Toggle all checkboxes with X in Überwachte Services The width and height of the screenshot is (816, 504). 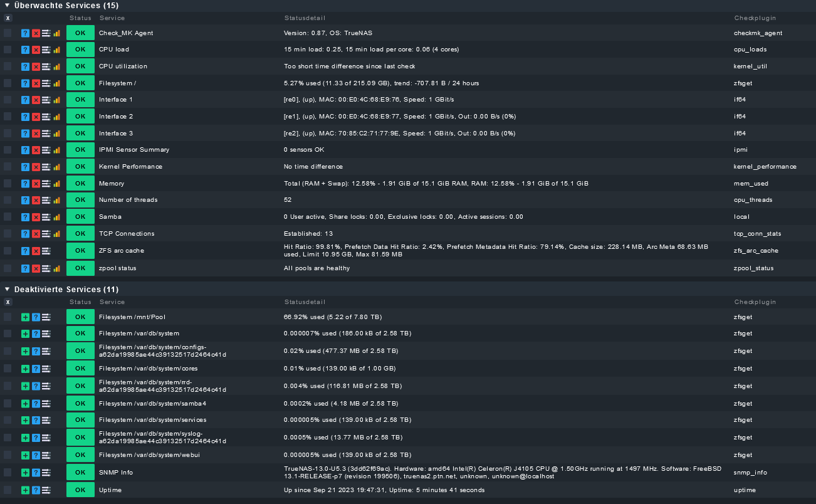(8, 18)
